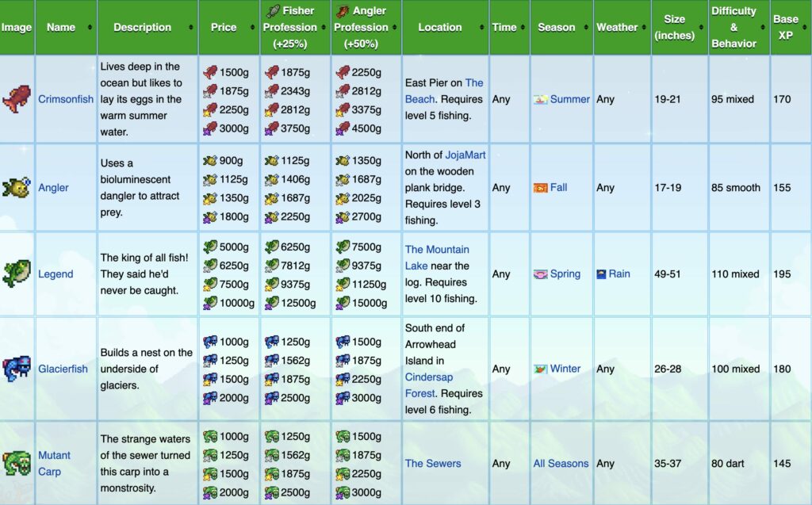Click the iridium Legend icon beside 10000g
The image size is (812, 505).
point(210,303)
